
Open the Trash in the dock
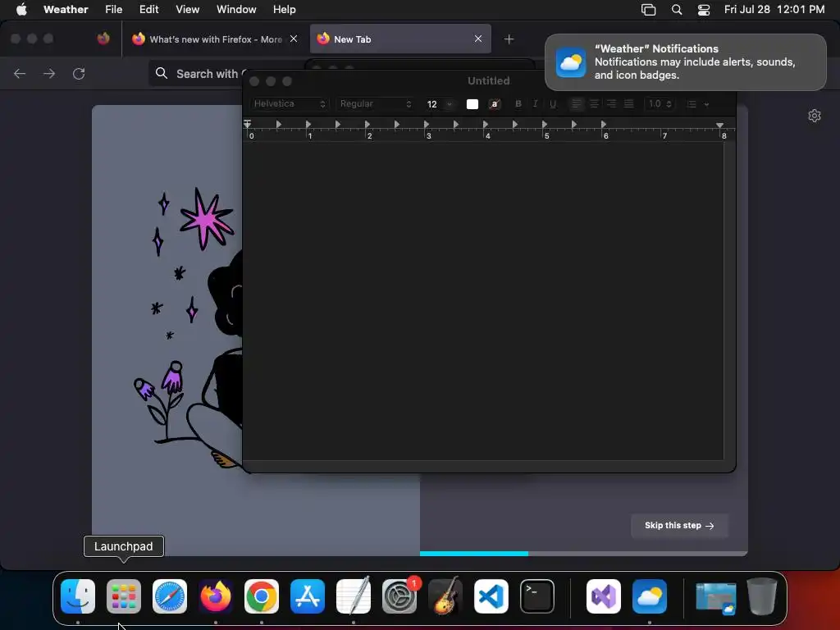coord(762,596)
